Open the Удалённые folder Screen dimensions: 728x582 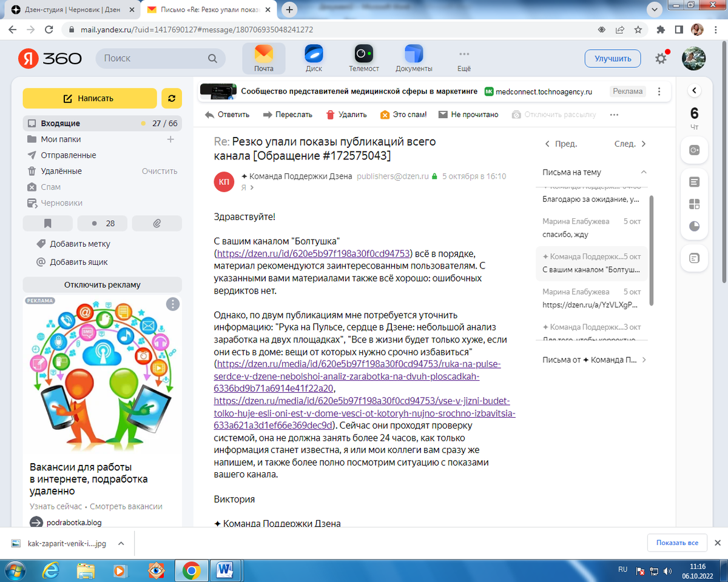click(x=61, y=171)
